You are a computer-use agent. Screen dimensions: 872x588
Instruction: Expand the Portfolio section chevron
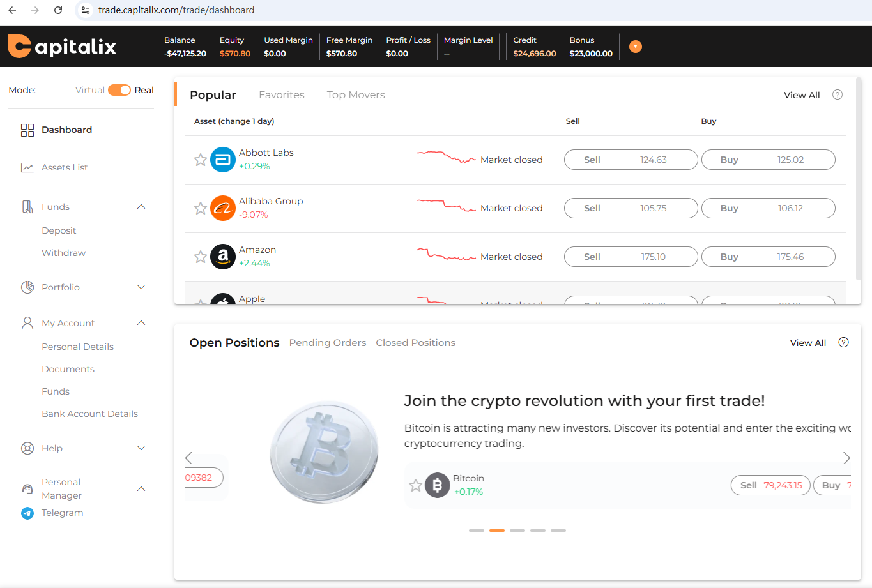[142, 287]
